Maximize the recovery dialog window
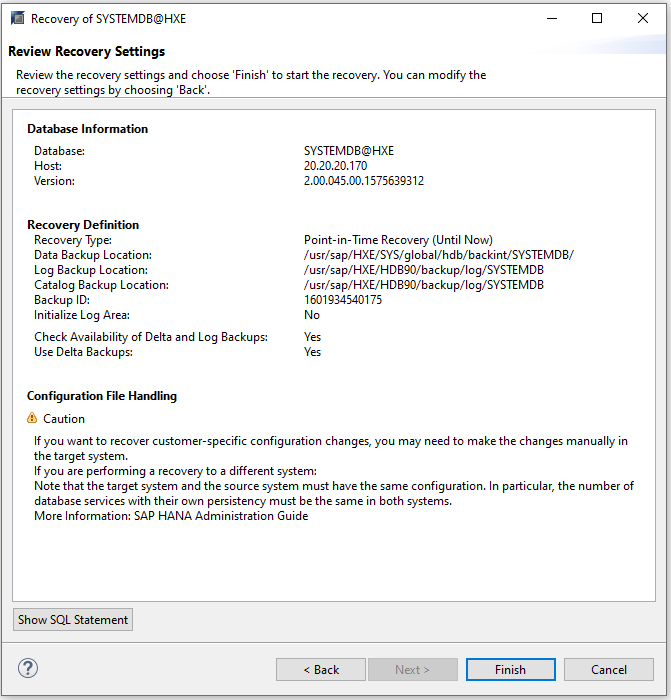 click(597, 18)
